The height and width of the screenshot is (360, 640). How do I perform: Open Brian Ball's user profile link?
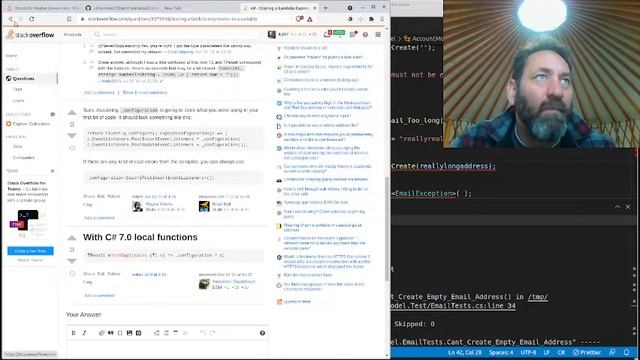(221, 204)
